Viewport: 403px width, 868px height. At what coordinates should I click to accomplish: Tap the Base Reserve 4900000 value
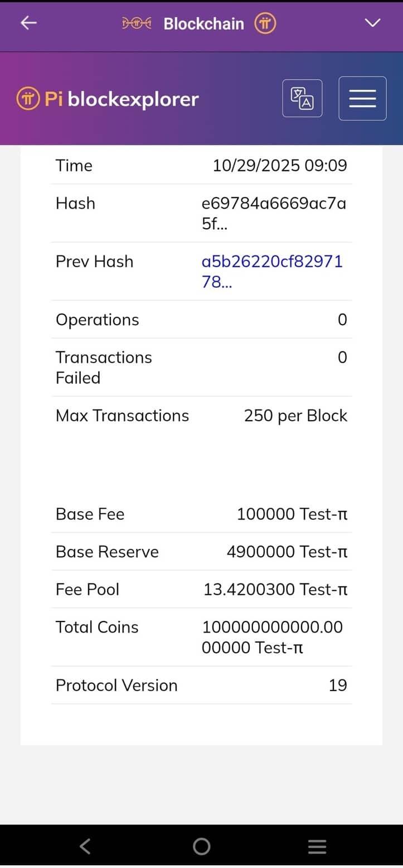287,552
